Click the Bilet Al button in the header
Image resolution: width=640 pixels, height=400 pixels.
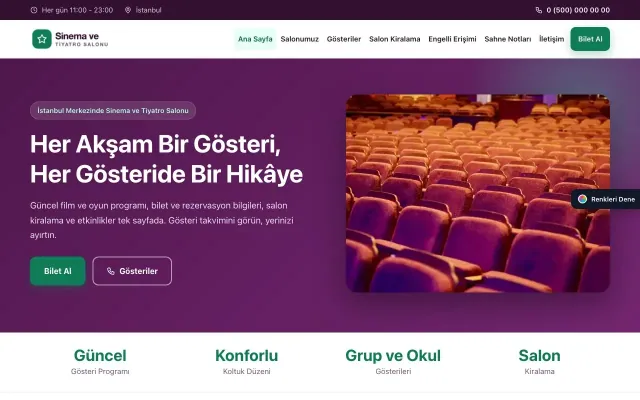click(590, 39)
